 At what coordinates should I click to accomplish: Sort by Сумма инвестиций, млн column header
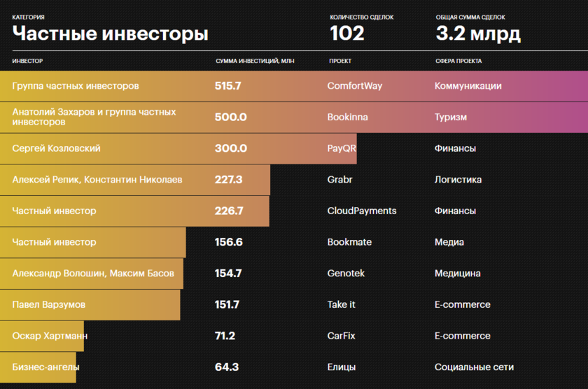click(254, 61)
